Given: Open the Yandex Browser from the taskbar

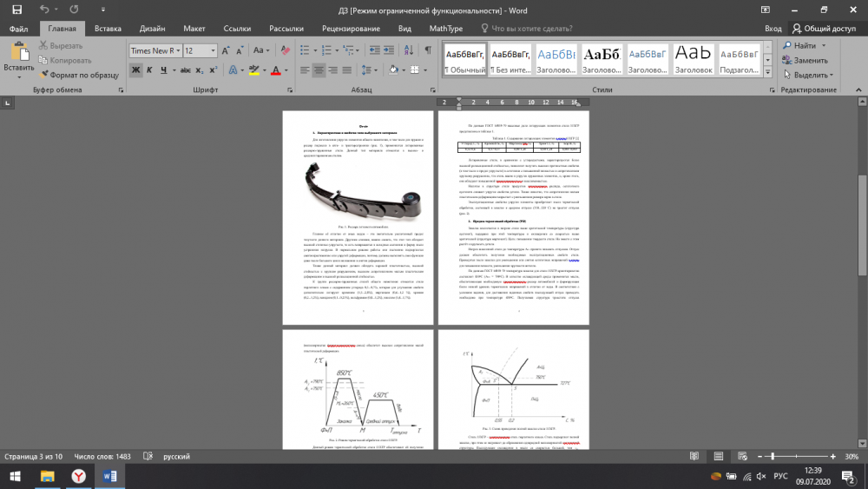Looking at the screenshot, I should (x=78, y=476).
